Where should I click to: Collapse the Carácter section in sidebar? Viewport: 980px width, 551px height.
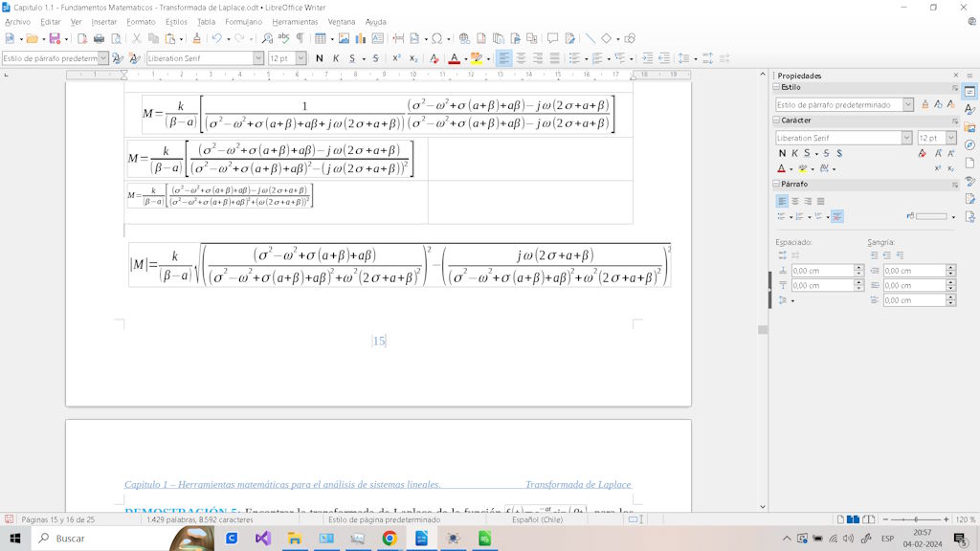776,121
